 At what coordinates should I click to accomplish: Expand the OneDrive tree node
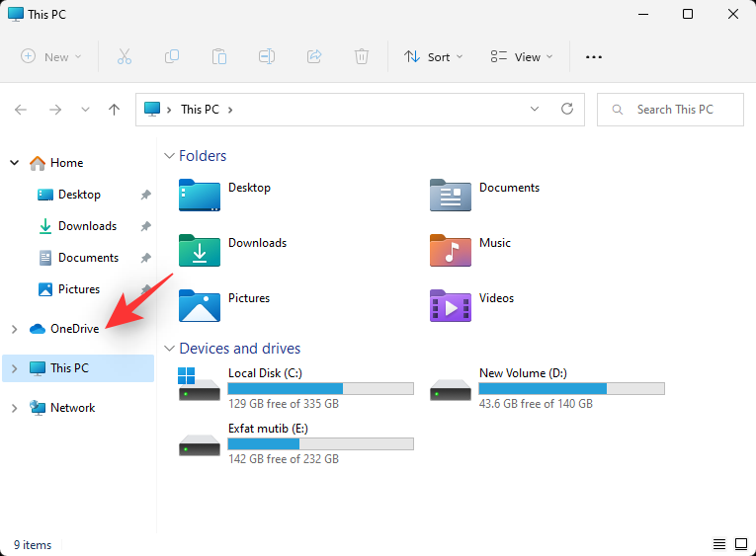coord(14,329)
